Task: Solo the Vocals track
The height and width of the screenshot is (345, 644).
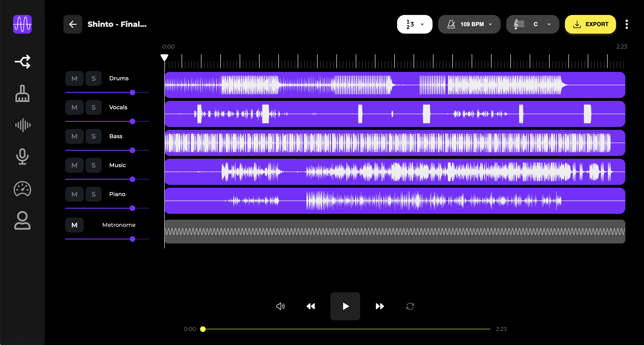Action: click(93, 107)
